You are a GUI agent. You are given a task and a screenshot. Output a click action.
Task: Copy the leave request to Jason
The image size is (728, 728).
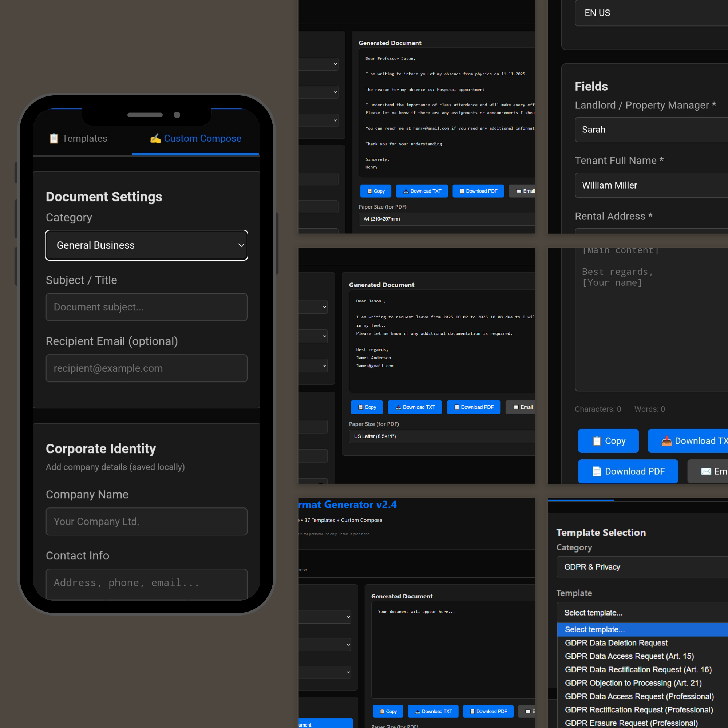pyautogui.click(x=367, y=407)
